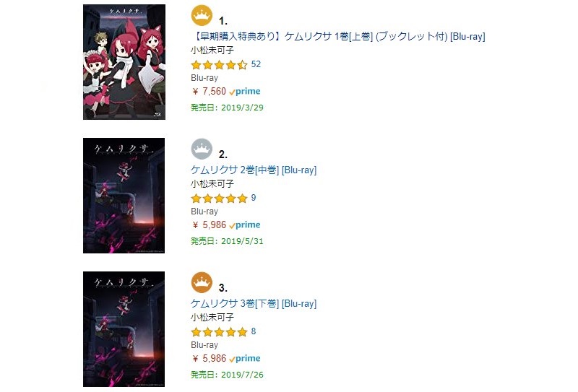Click the Prime badge on the 5/31 release item

pyautogui.click(x=245, y=225)
